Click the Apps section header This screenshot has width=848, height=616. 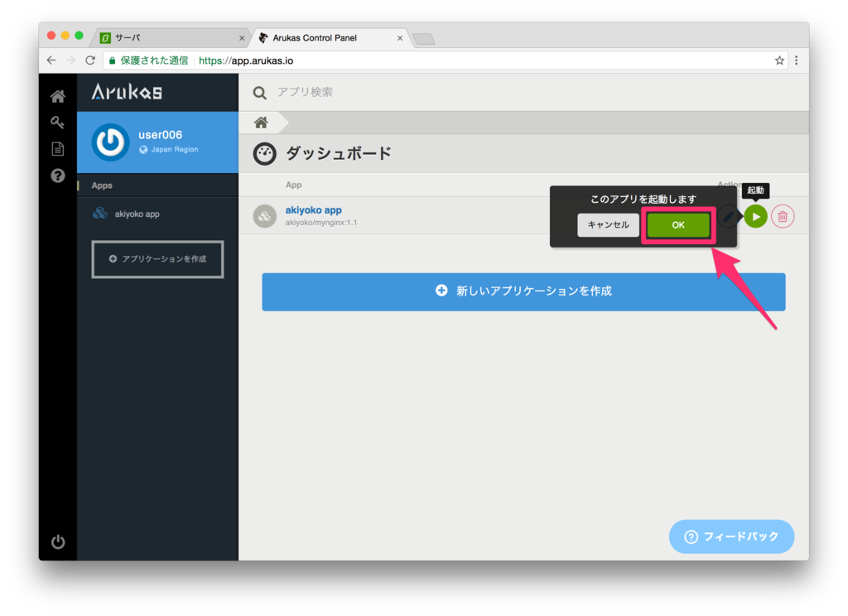102,185
